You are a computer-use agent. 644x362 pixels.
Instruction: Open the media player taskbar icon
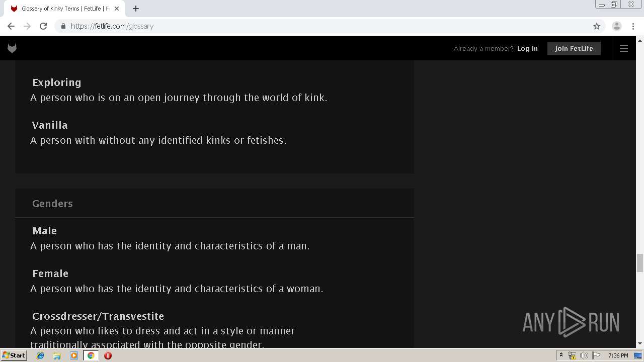tap(74, 355)
